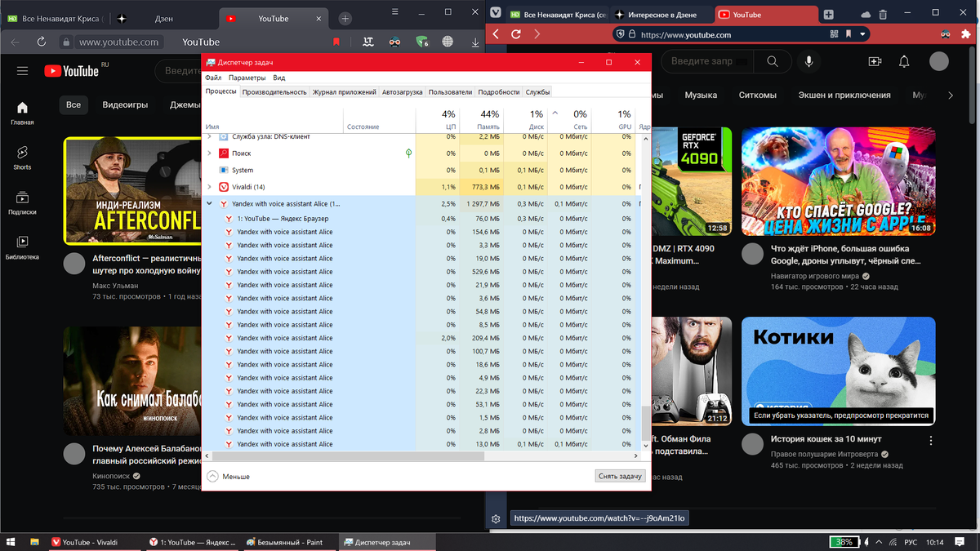The image size is (980, 551).
Task: Select Экшен и приключения chip on YouTube
Action: pos(844,95)
